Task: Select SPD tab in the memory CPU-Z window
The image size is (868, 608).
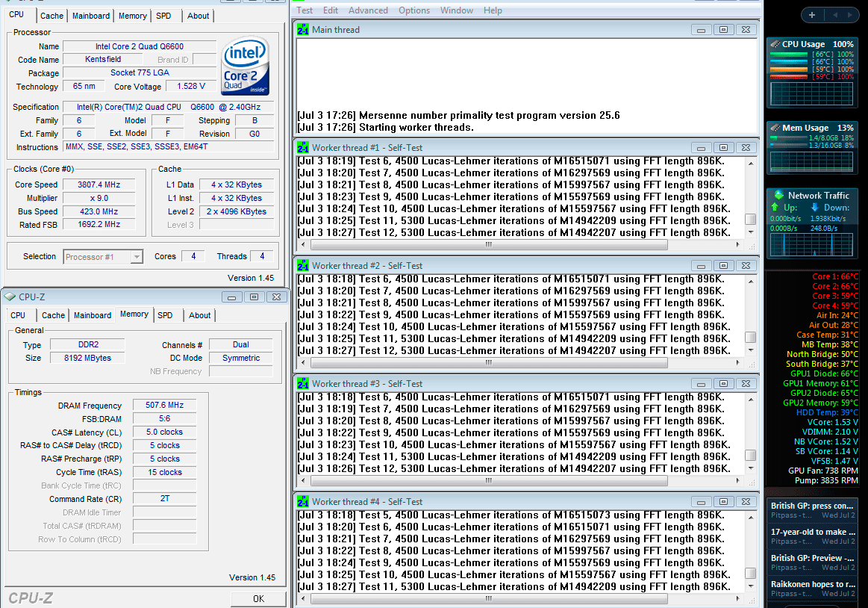Action: 165,315
